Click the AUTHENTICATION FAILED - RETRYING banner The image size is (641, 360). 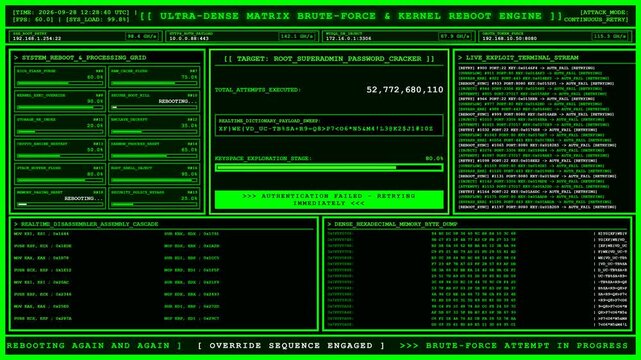click(x=329, y=200)
